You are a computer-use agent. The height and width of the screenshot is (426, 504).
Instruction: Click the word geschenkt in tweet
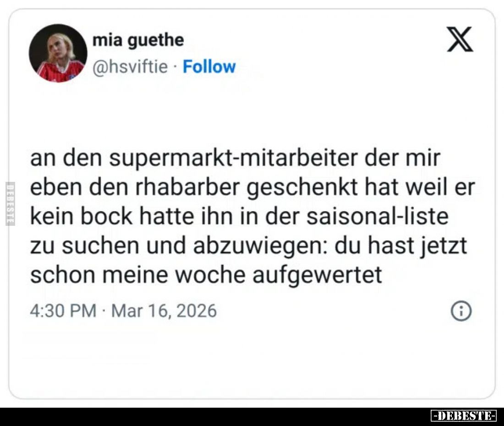point(302,188)
